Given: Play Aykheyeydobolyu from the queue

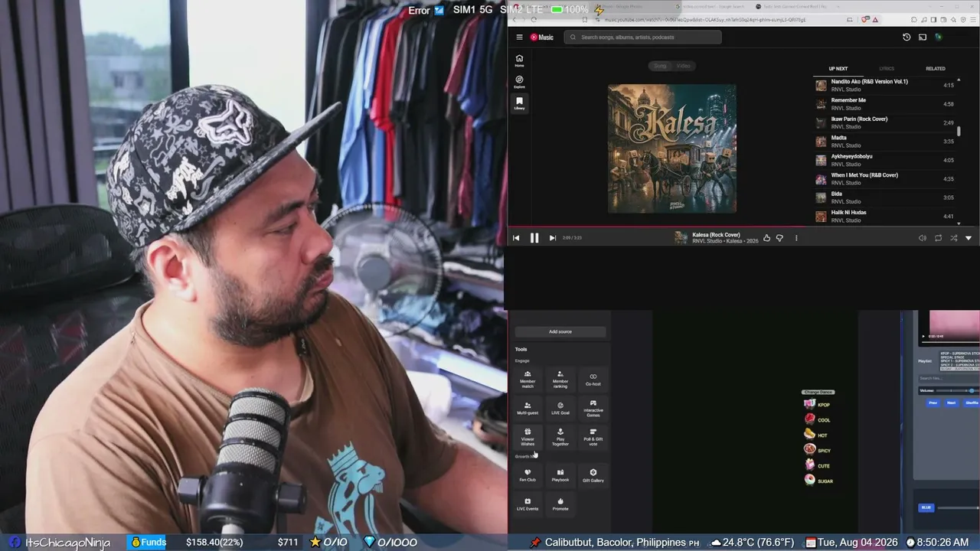Looking at the screenshot, I should click(885, 160).
